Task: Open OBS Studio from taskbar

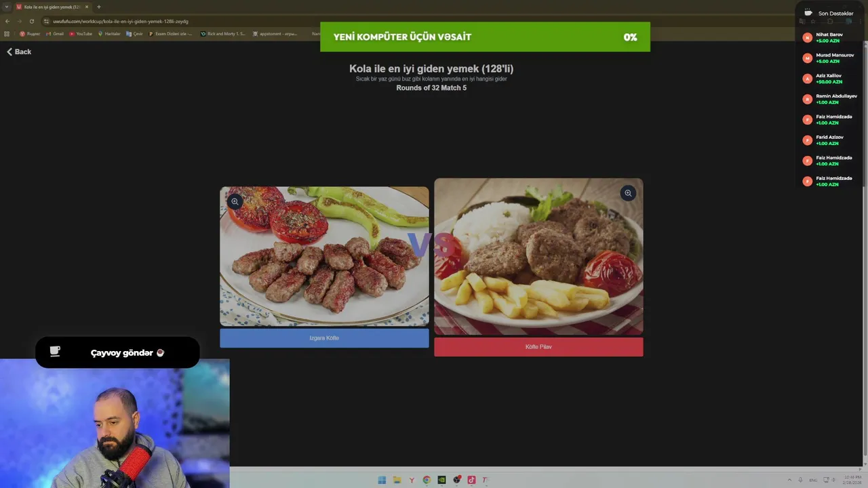Action: click(457, 480)
